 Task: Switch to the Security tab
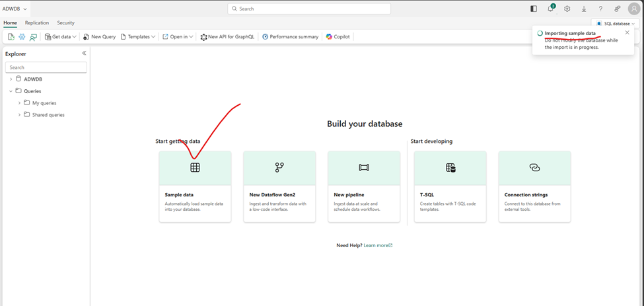click(x=65, y=23)
